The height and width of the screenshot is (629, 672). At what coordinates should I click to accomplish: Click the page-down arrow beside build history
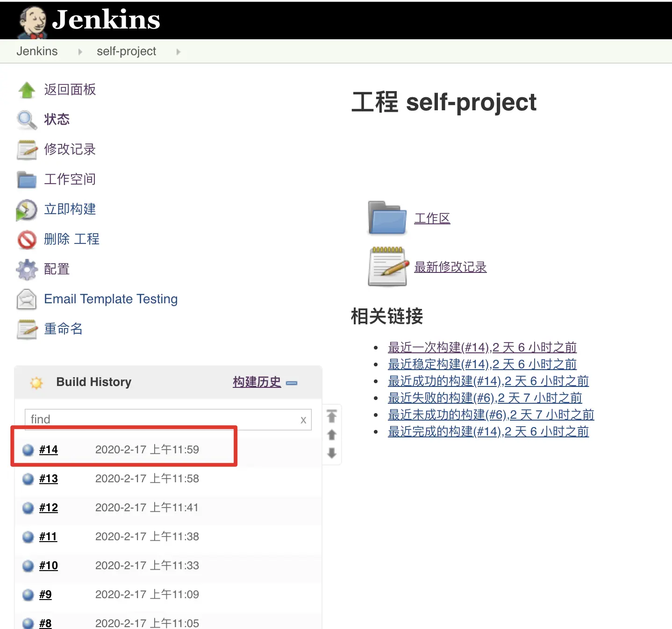point(332,453)
